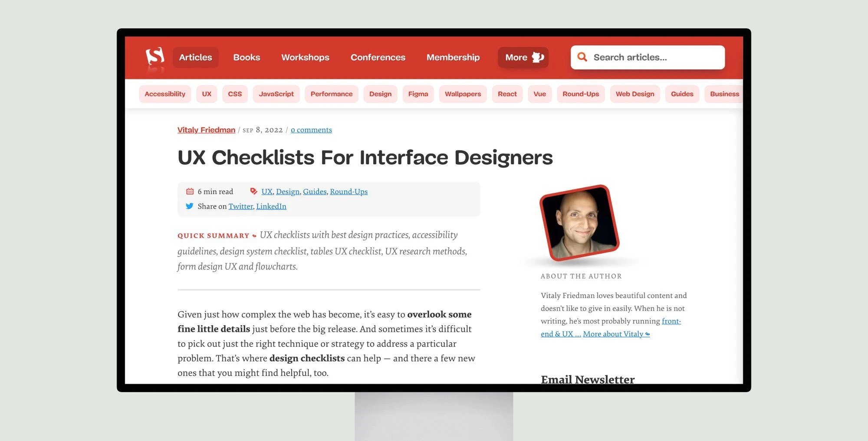Click the Twitter bird share icon
The image size is (868, 441).
[189, 206]
